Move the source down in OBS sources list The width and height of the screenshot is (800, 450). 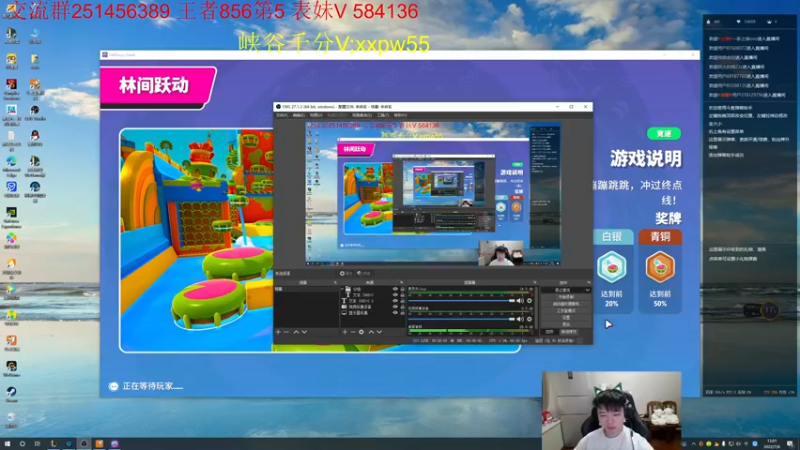coord(379,332)
